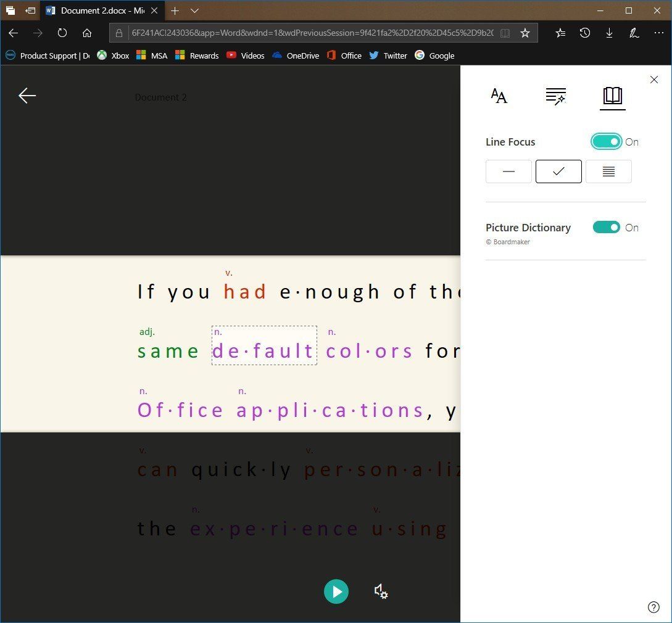
Task: Open voice settings with the speaker gear icon
Action: click(x=381, y=591)
